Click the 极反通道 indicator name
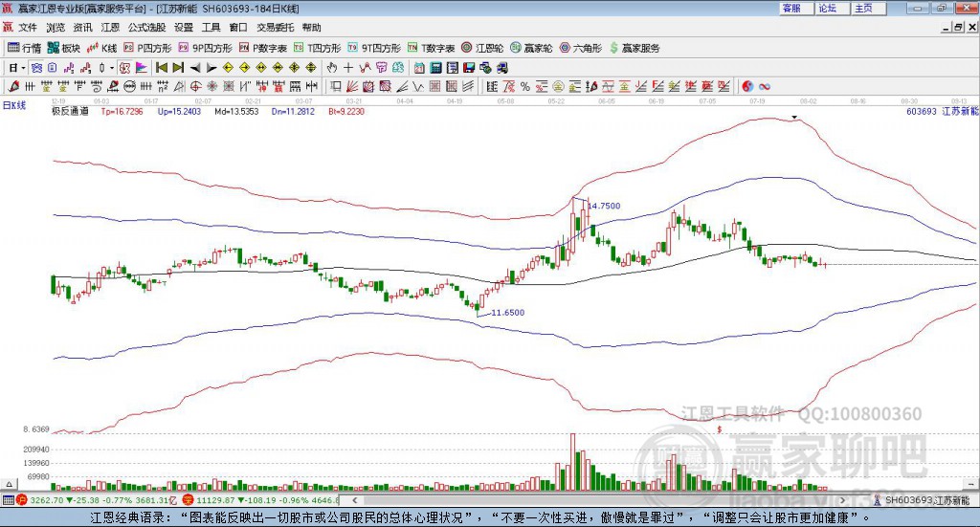This screenshot has width=980, height=527. tap(70, 111)
